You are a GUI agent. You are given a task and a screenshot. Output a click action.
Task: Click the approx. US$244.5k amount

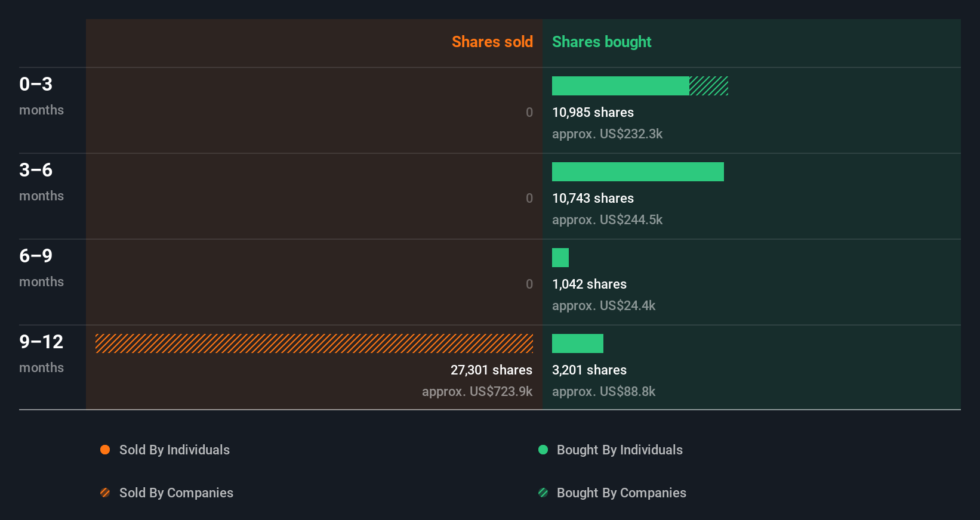click(x=607, y=219)
